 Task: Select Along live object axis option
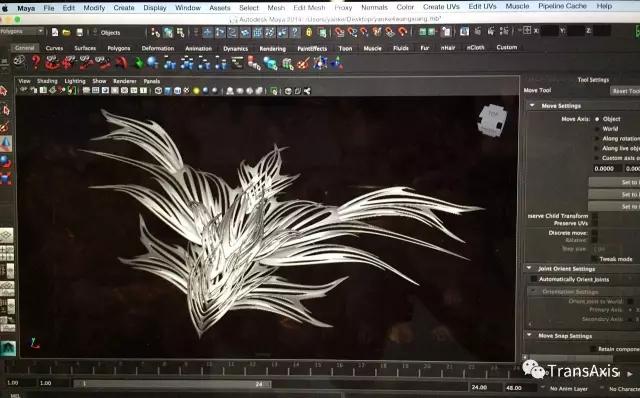click(x=597, y=149)
